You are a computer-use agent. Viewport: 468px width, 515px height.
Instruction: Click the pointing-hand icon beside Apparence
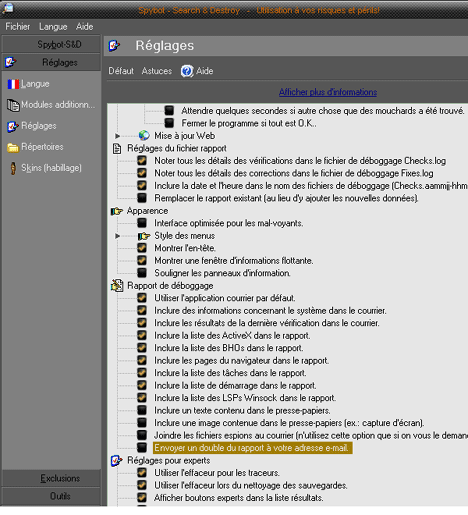coord(117,211)
